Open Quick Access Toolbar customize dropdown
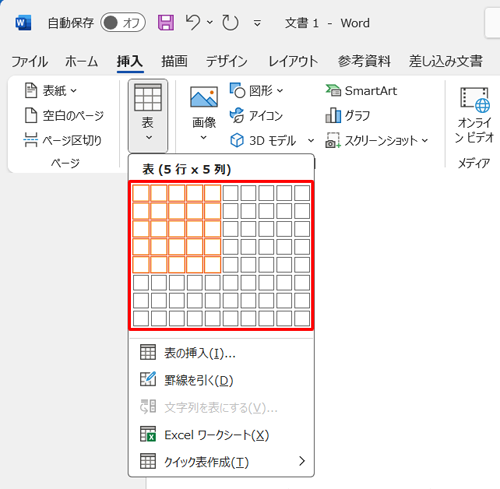500x489 pixels. pos(257,23)
